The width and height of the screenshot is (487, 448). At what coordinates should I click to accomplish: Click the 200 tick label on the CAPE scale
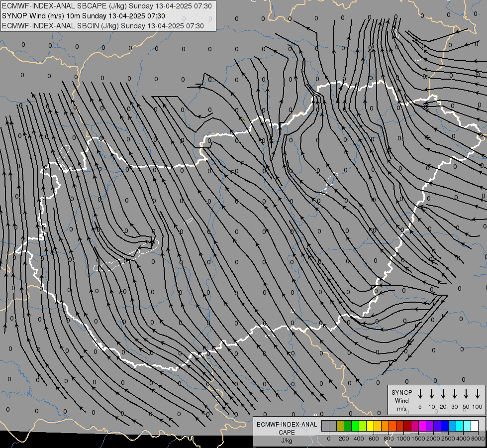coord(344,439)
